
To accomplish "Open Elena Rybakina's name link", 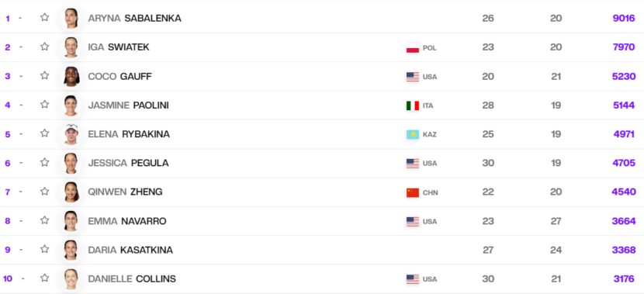I will click(129, 134).
